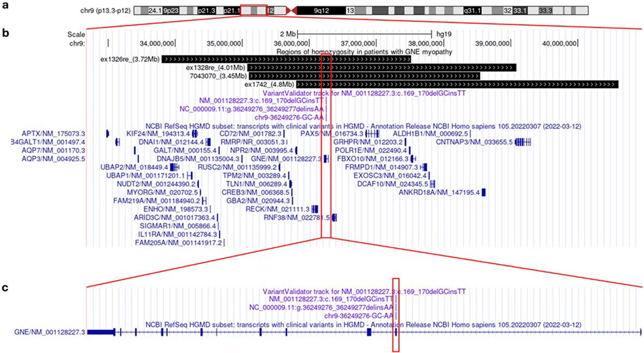This screenshot has width=644, height=353.
Task: Click the TLN1/NM_006289.4 gene label
Action: pyautogui.click(x=257, y=184)
